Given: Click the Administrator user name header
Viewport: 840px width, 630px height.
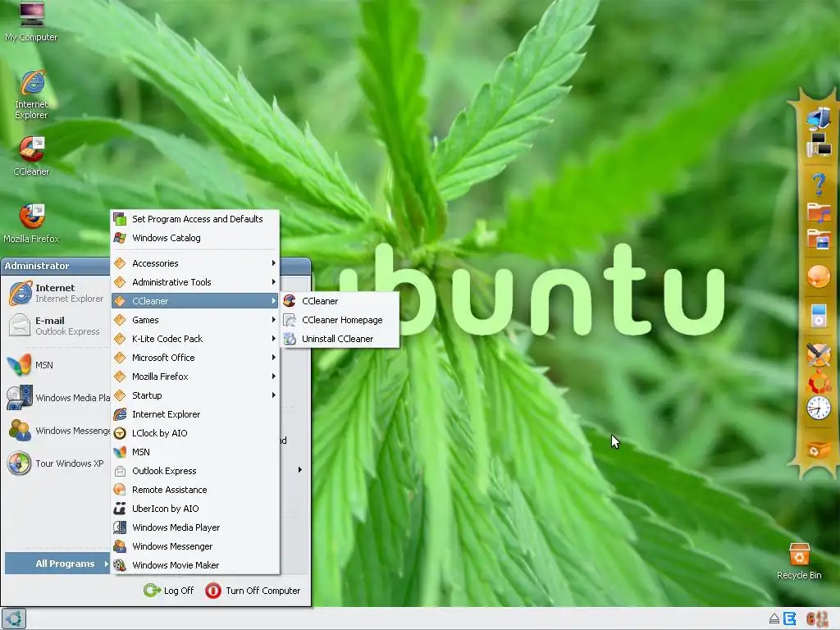Looking at the screenshot, I should click(x=36, y=266).
